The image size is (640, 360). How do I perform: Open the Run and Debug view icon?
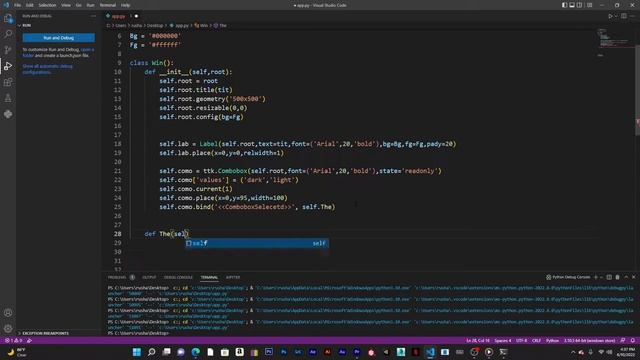click(x=8, y=66)
